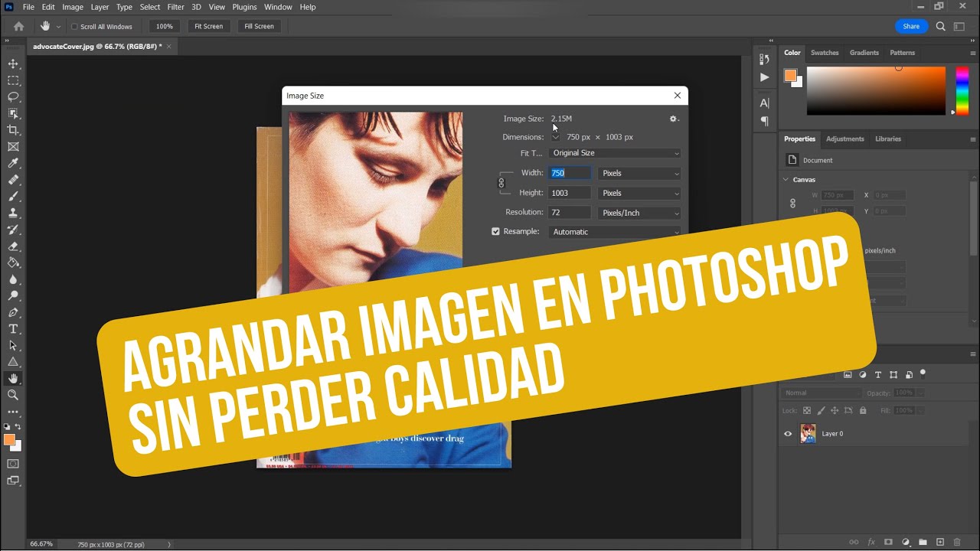Image resolution: width=980 pixels, height=551 pixels.
Task: Open the Filter menu
Action: point(175,7)
